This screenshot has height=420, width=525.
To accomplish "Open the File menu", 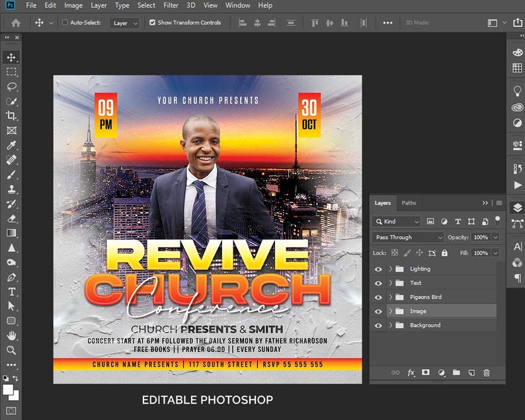I will pyautogui.click(x=31, y=5).
